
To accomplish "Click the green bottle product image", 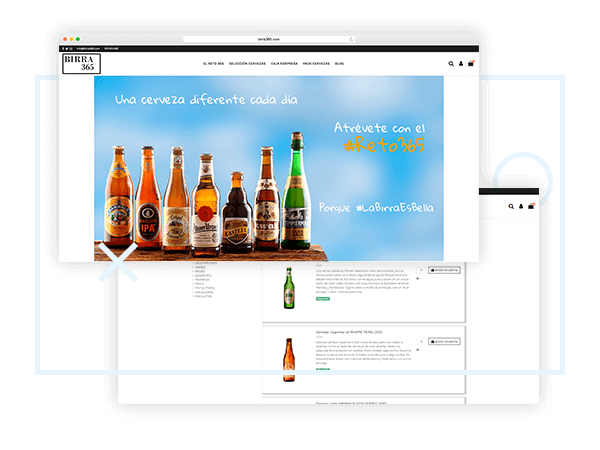I will pyautogui.click(x=289, y=288).
